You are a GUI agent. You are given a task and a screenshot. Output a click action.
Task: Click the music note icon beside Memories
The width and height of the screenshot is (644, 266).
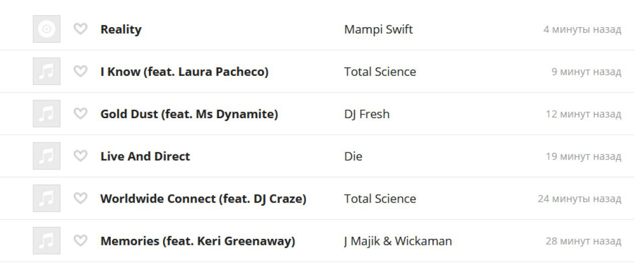[x=46, y=240]
